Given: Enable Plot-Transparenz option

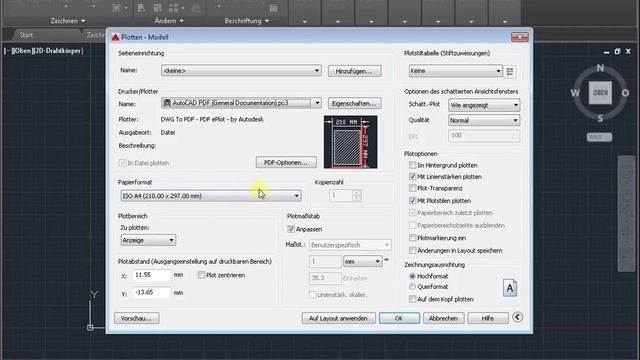Looking at the screenshot, I should pos(413,188).
